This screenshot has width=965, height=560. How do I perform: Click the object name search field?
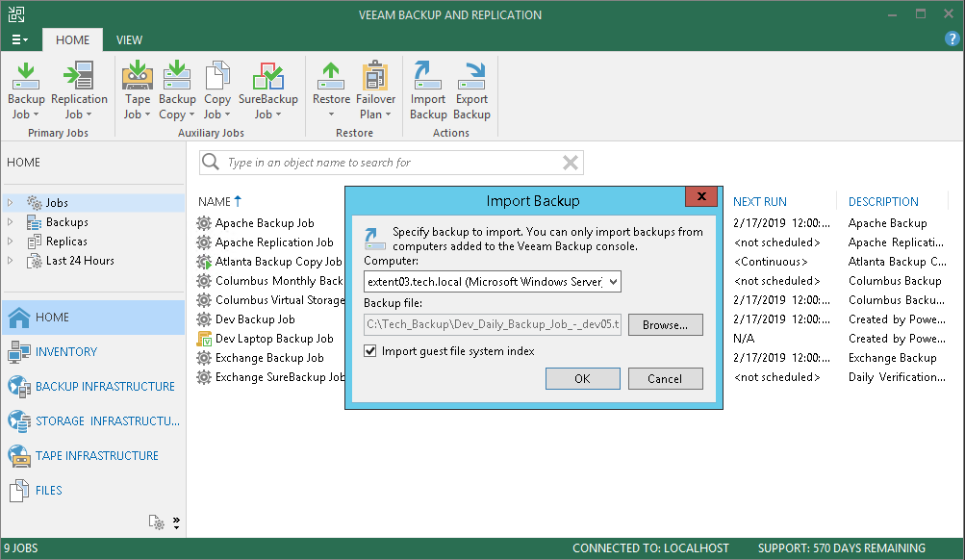[391, 163]
